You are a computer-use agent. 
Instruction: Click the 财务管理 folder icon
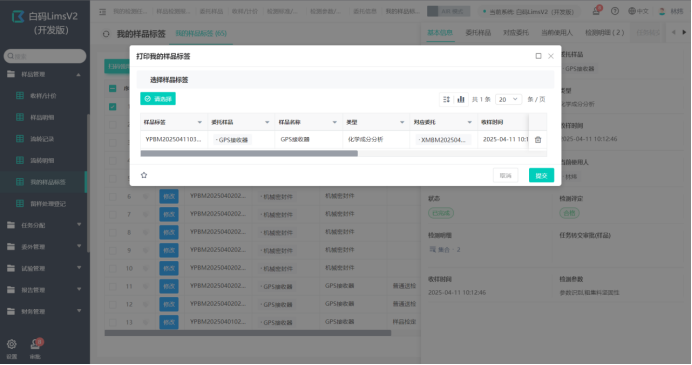11,312
